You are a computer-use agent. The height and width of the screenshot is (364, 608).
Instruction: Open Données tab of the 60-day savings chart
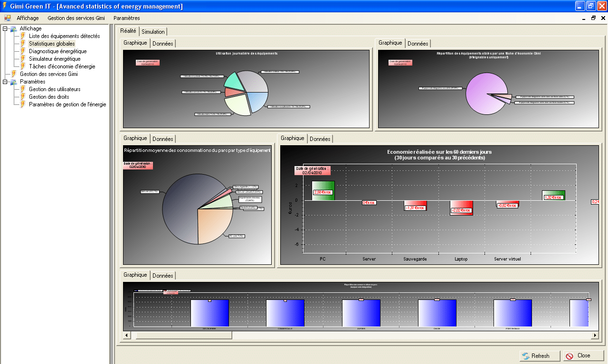point(320,139)
